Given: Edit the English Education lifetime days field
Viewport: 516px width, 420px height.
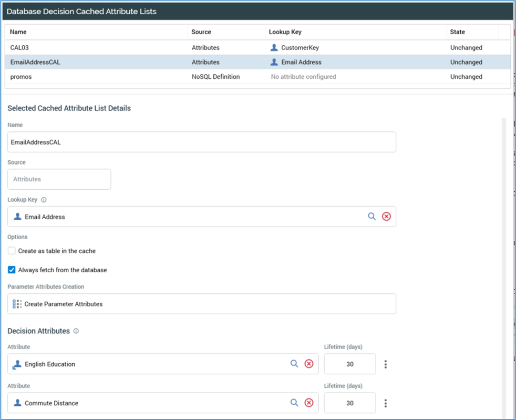Looking at the screenshot, I should (349, 364).
